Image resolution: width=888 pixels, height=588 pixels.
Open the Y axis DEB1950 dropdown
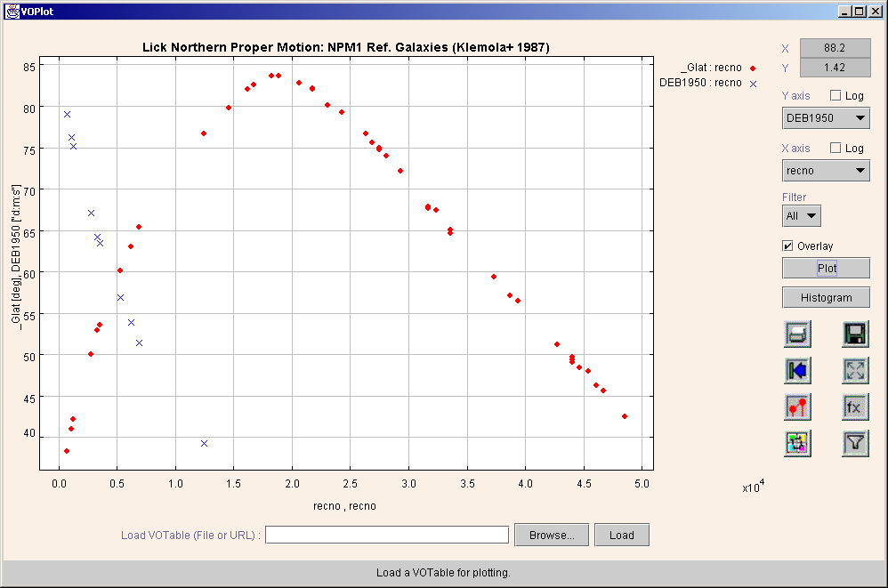(826, 118)
